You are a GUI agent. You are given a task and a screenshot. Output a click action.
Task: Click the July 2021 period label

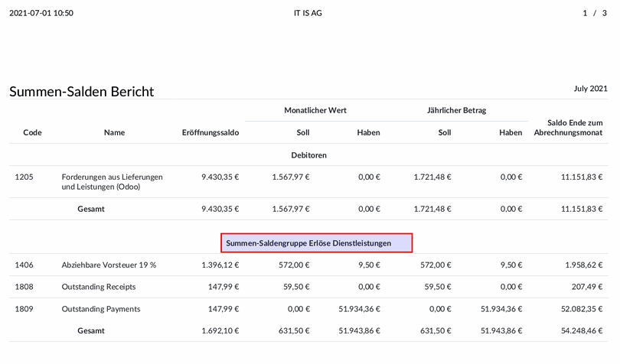590,89
